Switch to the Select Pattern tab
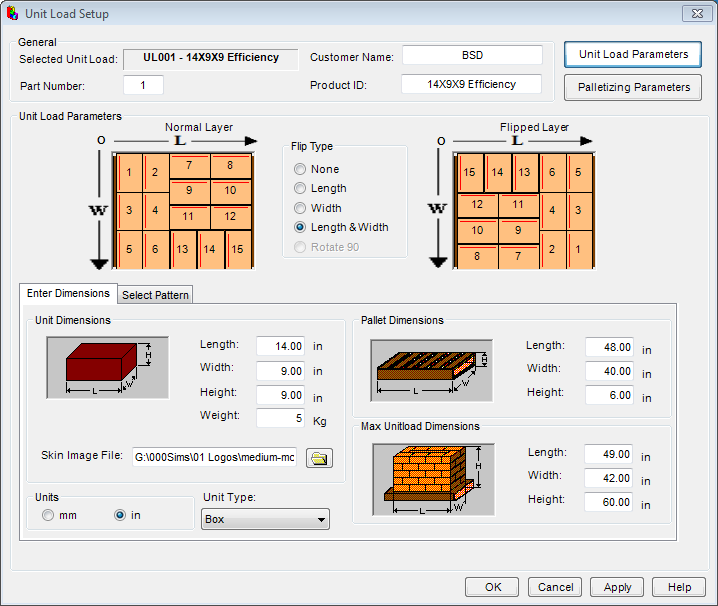The height and width of the screenshot is (606, 718). (x=155, y=295)
